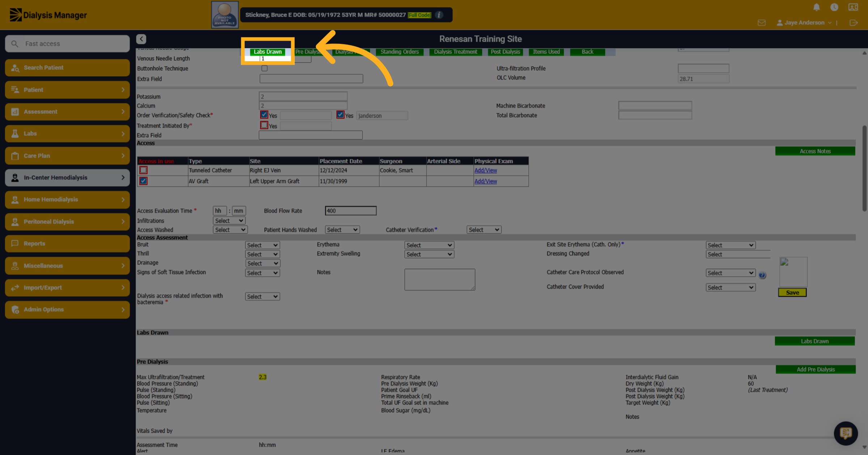The height and width of the screenshot is (455, 868).
Task: Click the Search Patient sidebar icon
Action: tap(15, 68)
